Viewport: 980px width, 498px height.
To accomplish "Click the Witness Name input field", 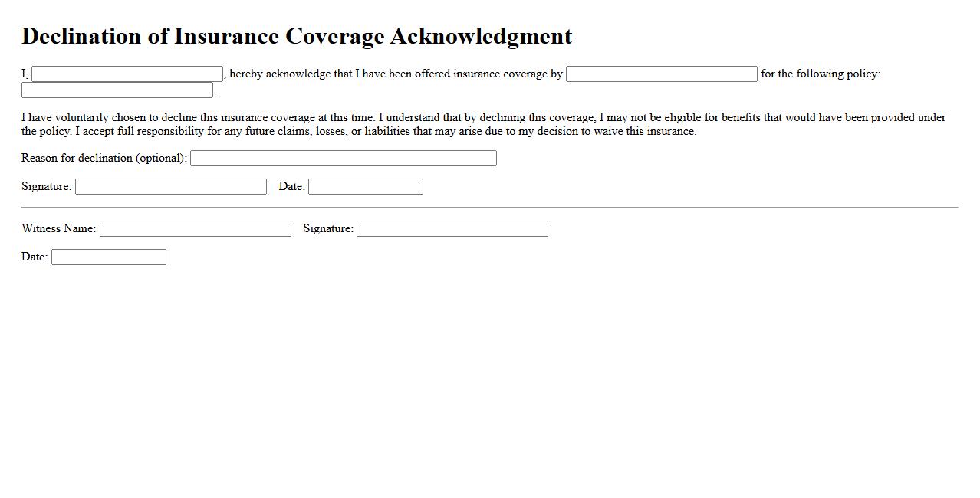I will tap(195, 228).
